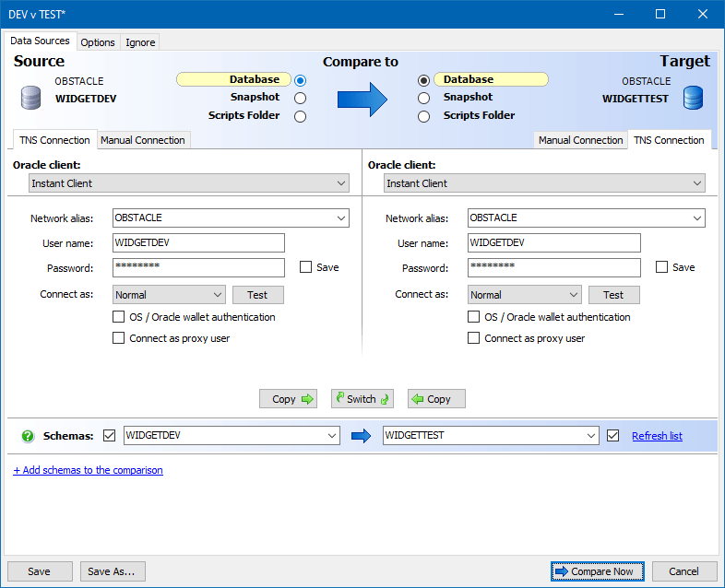The image size is (725, 588).
Task: Click Add schemas to the comparison link
Action: (x=88, y=470)
